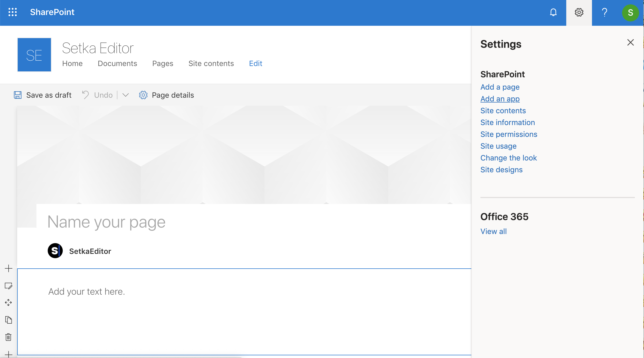Image resolution: width=644 pixels, height=358 pixels.
Task: Select the move web part icon
Action: coord(9,303)
